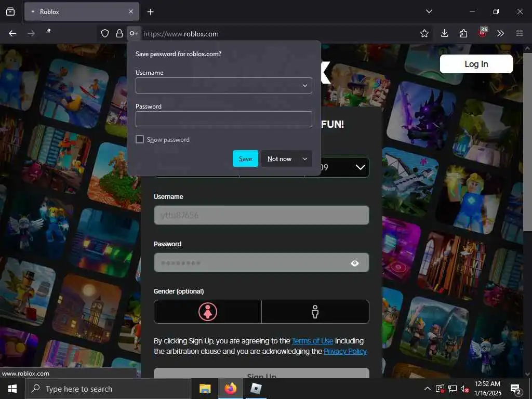The image size is (532, 399).
Task: Expand the Not now options arrow
Action: click(x=305, y=159)
